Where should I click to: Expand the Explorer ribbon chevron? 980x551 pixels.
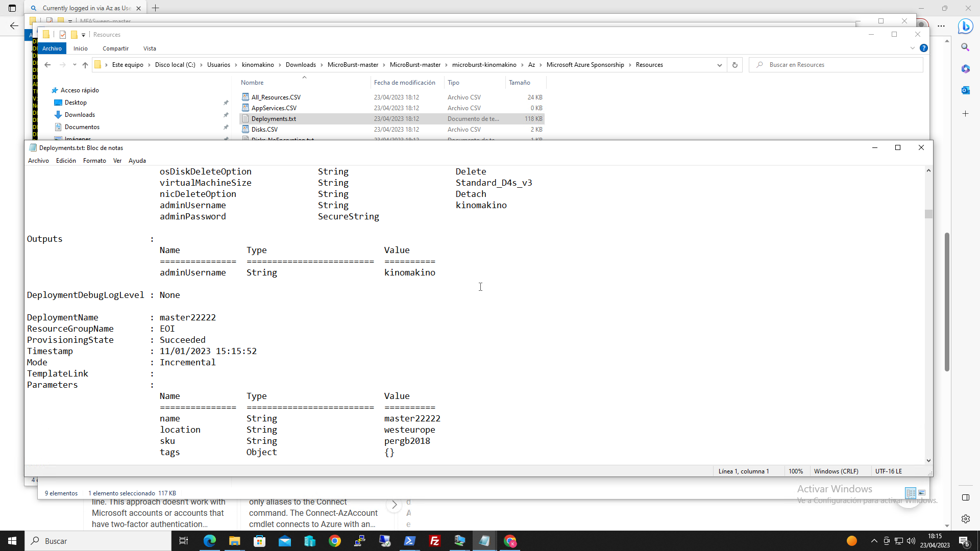[x=913, y=48]
